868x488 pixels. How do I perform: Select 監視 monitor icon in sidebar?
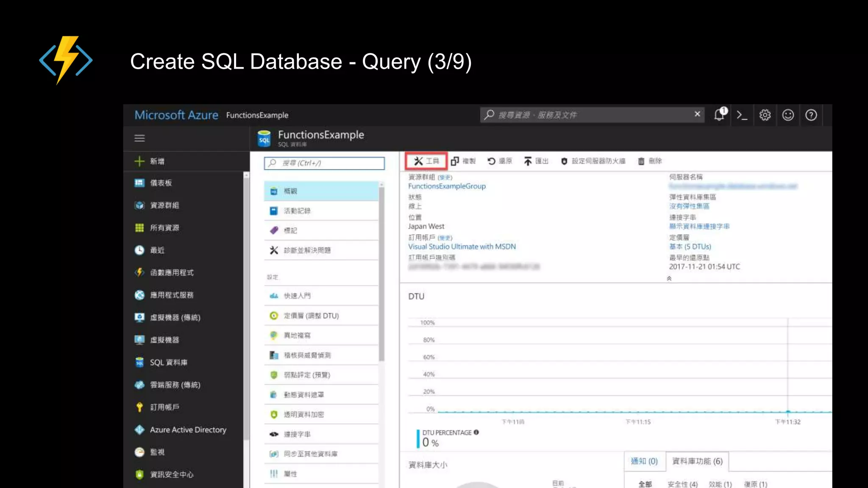pos(139,452)
